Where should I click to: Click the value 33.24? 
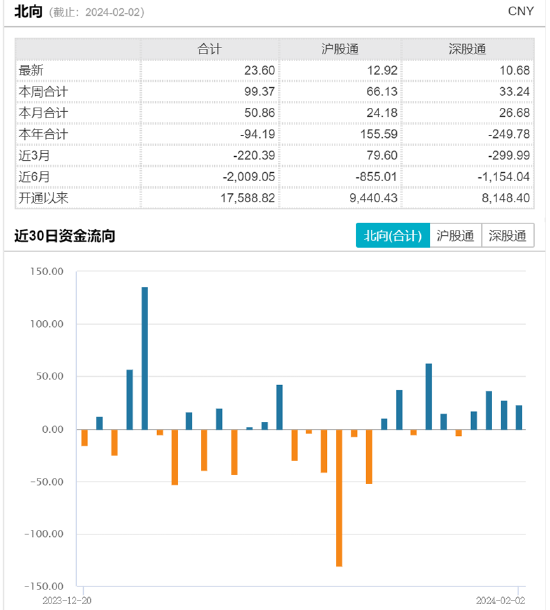514,92
